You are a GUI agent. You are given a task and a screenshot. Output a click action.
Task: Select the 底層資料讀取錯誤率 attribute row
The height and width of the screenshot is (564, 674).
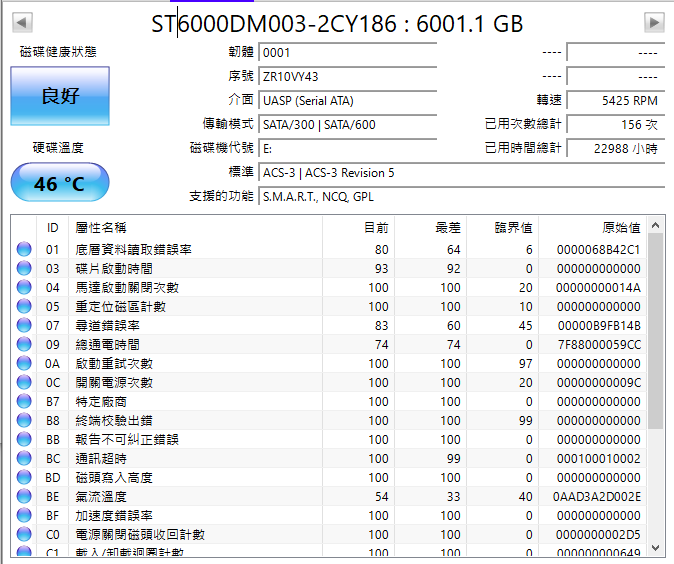(x=328, y=249)
